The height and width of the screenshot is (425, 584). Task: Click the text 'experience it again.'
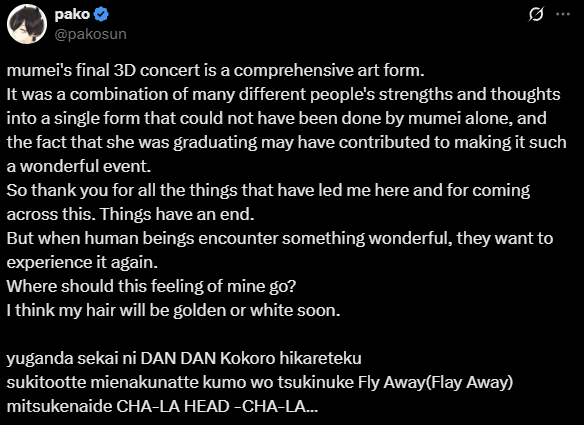82,263
